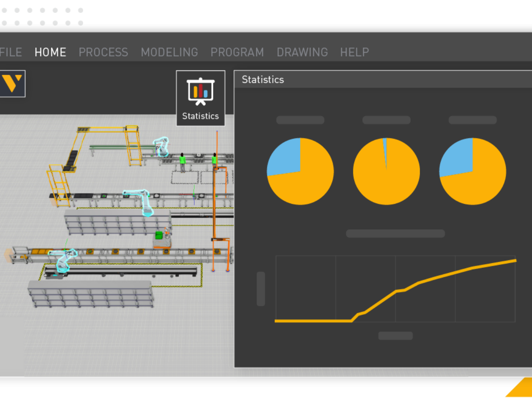Switch to the HOME tab
The height and width of the screenshot is (399, 532).
(x=50, y=52)
